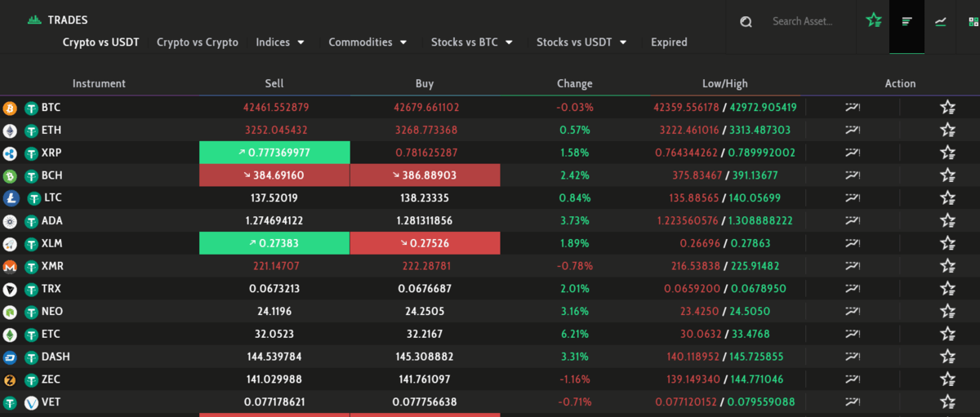Image resolution: width=980 pixels, height=417 pixels.
Task: Expand the Indices dropdown
Action: [x=279, y=42]
